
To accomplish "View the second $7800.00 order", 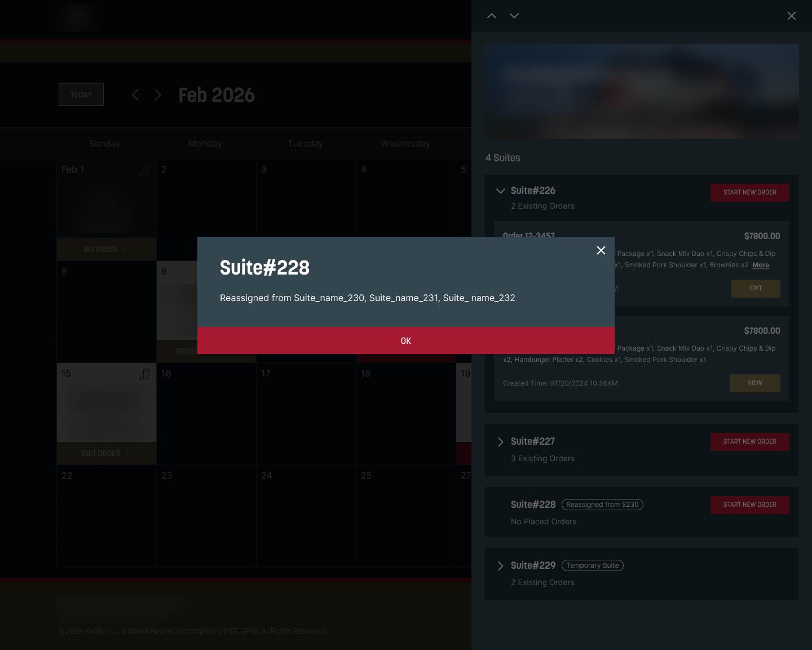I will pos(754,383).
